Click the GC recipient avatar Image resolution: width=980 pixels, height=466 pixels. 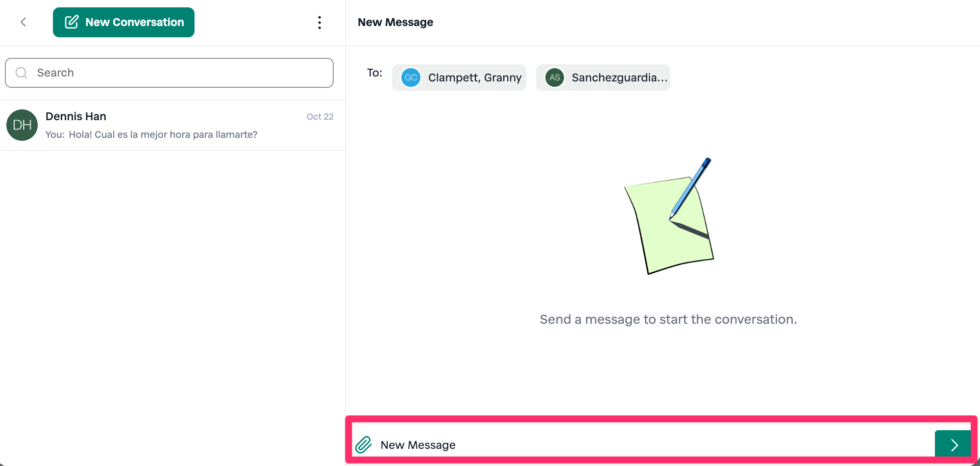411,78
